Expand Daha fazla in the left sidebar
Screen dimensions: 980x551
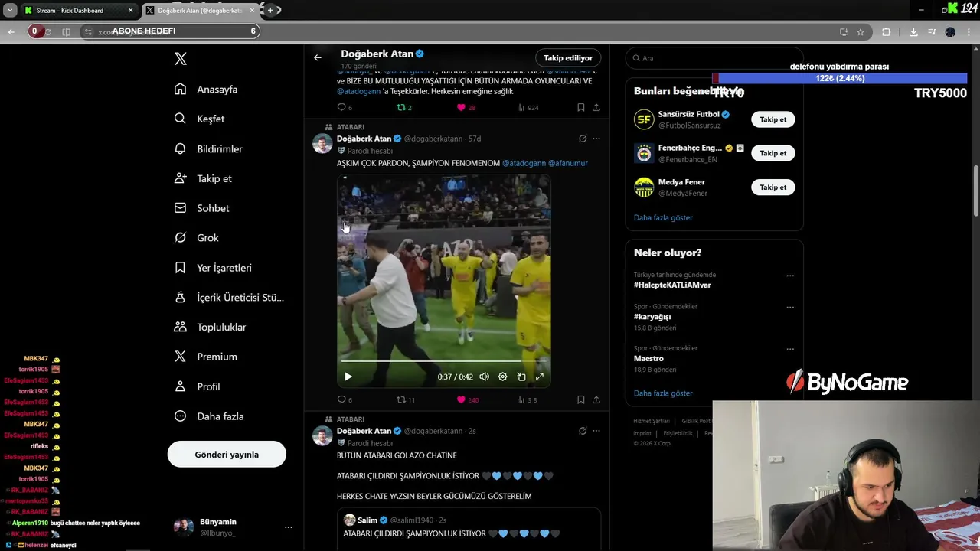(209, 416)
